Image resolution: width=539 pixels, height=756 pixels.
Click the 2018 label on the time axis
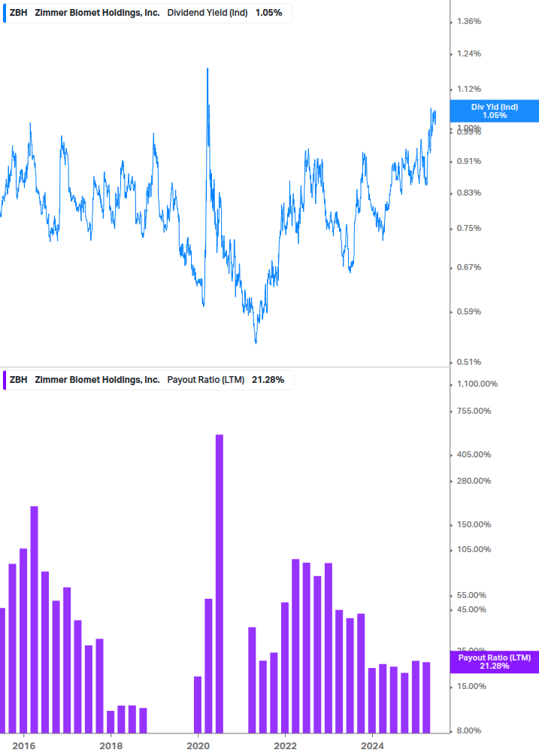pyautogui.click(x=111, y=746)
